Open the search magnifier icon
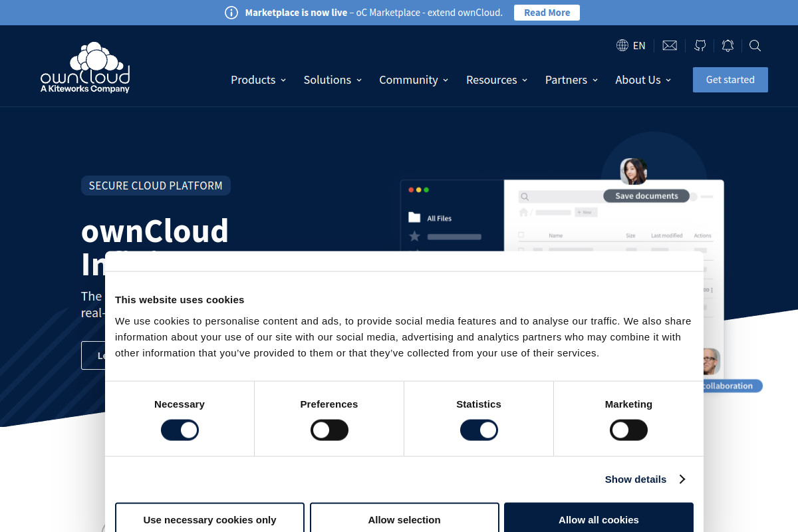The height and width of the screenshot is (532, 798). pos(755,45)
